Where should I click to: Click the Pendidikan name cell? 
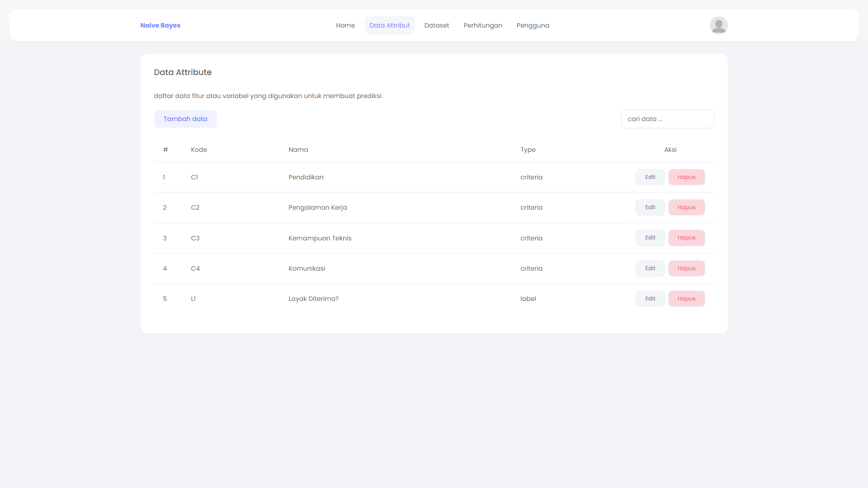pos(306,177)
